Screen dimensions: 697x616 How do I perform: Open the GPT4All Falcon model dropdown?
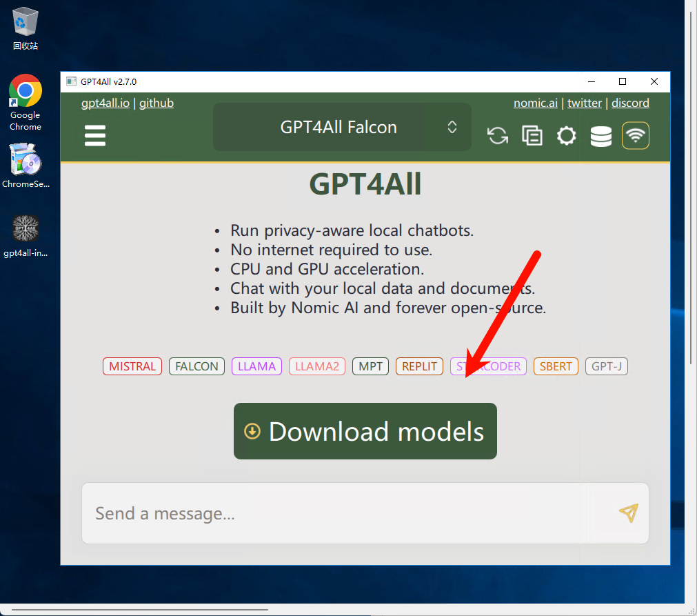pos(342,127)
